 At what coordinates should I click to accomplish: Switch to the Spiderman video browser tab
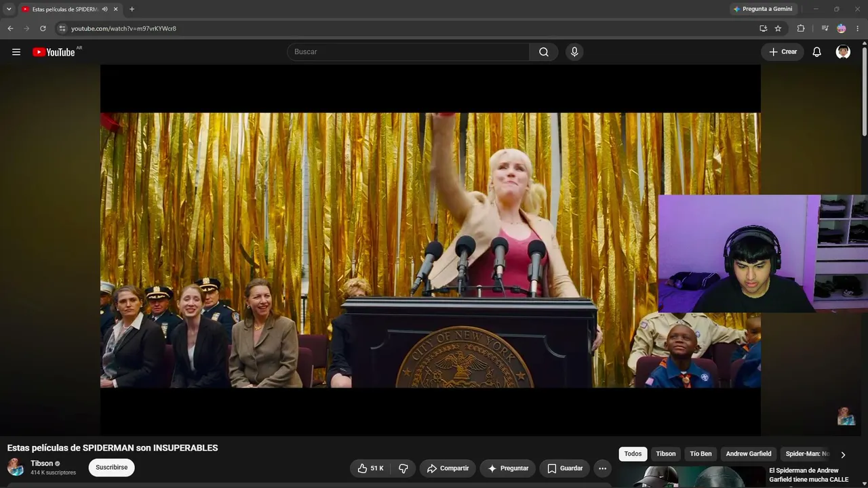tap(65, 9)
